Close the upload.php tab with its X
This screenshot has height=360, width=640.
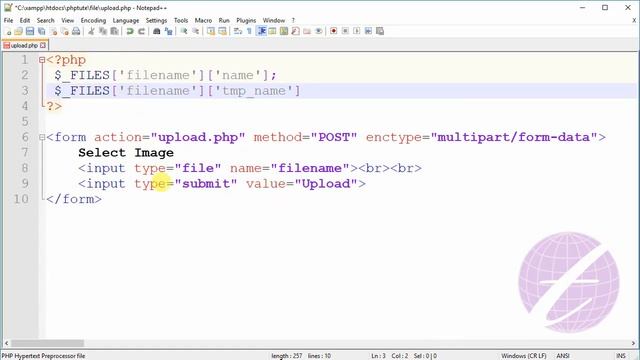point(43,45)
